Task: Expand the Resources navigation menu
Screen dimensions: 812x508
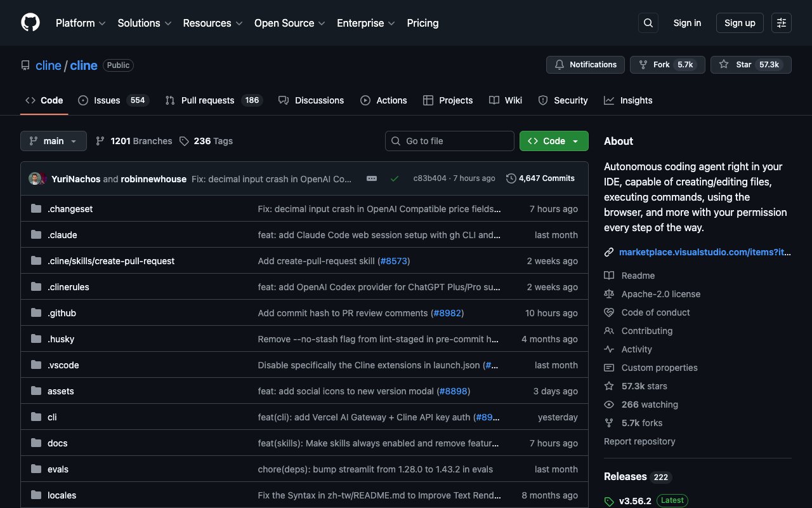Action: 213,23
